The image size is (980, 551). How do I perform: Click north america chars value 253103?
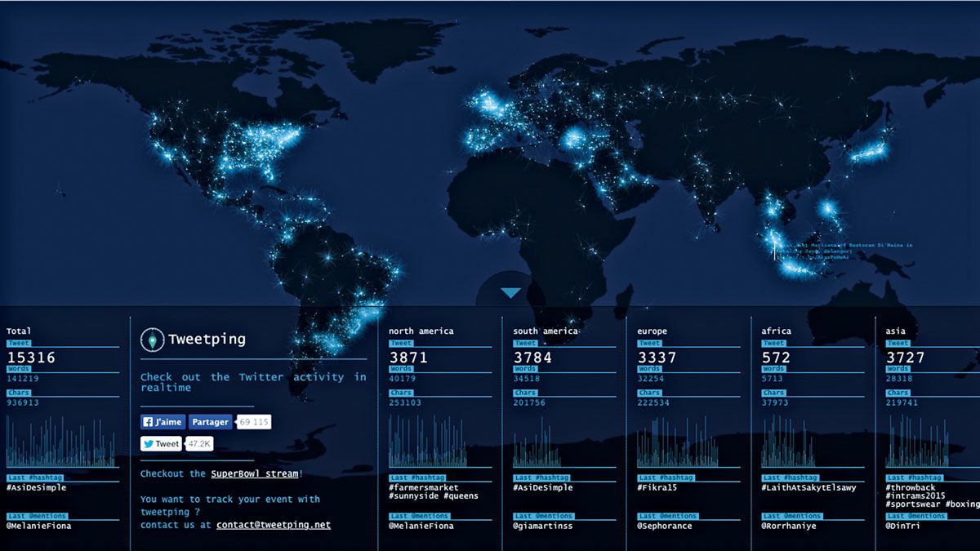(405, 403)
